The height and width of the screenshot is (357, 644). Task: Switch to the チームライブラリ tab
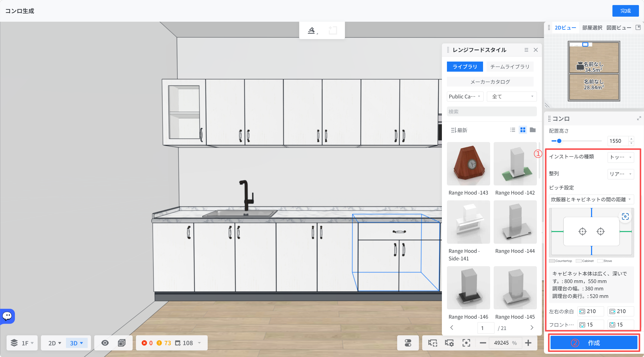point(510,67)
